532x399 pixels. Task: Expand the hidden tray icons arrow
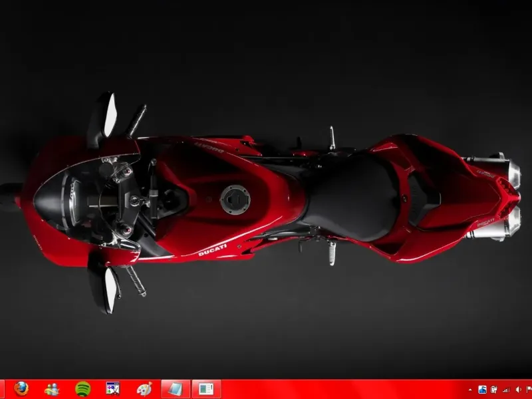(471, 389)
